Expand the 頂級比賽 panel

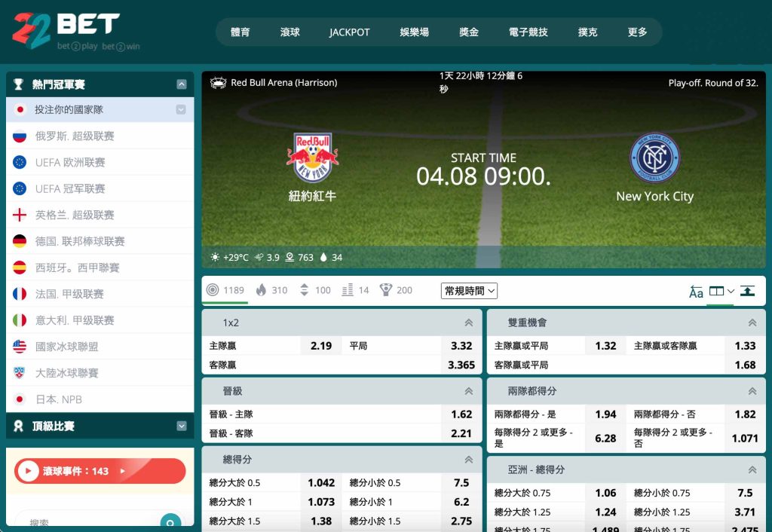point(182,427)
